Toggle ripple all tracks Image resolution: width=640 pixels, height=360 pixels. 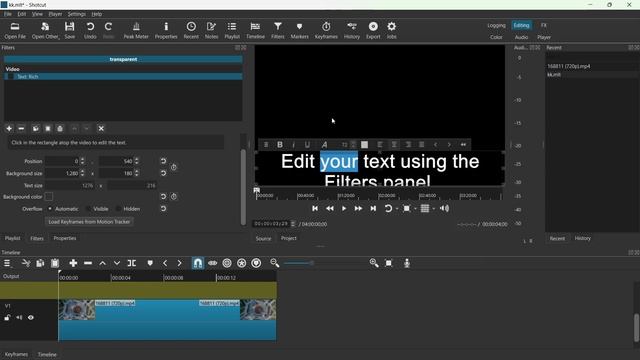coord(242,263)
